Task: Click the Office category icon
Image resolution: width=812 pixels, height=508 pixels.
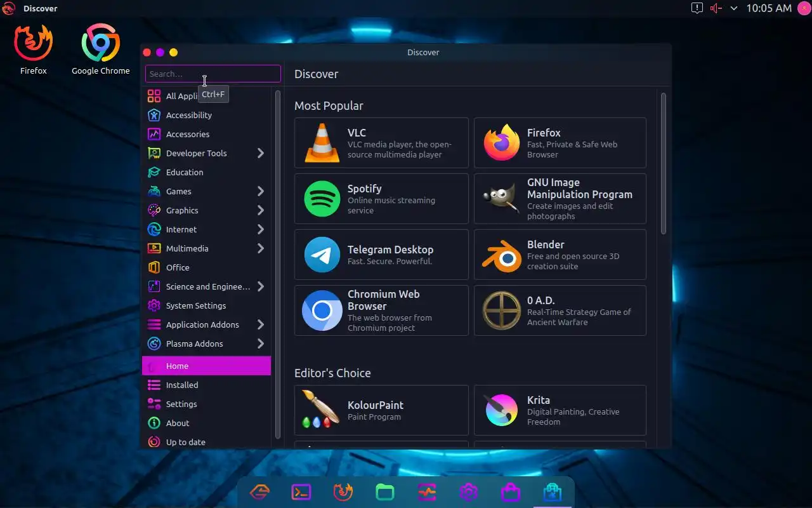Action: coord(154,267)
